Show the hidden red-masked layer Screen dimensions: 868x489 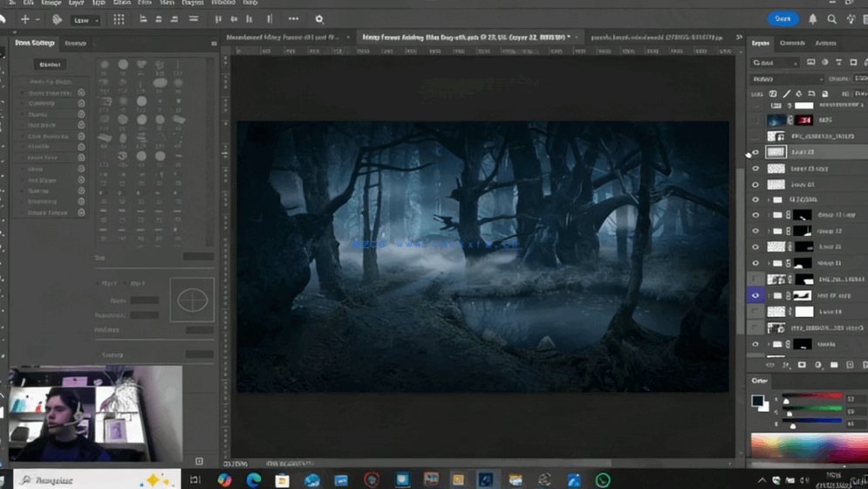coord(755,120)
